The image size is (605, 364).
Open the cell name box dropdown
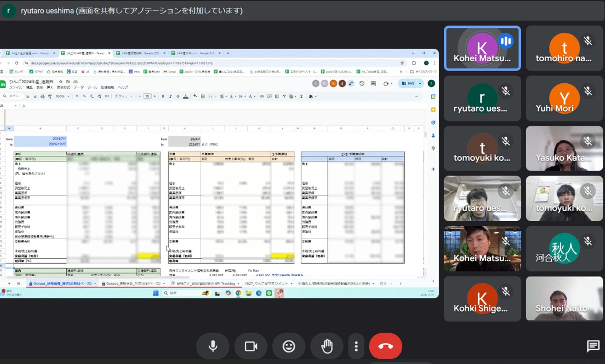16,106
